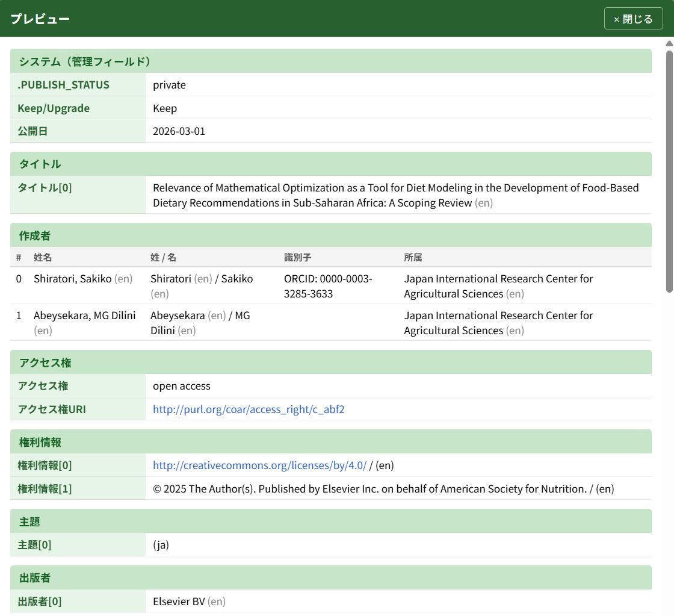Click the '© 2025 The Author(s)' rights text

(x=383, y=489)
